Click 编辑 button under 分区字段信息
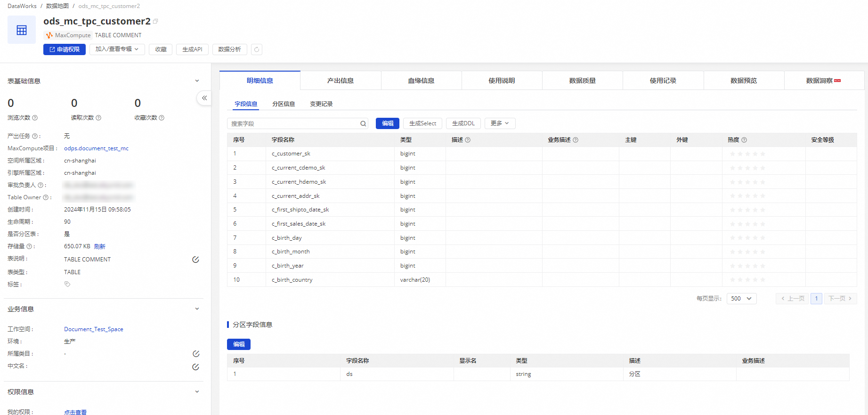This screenshot has width=868, height=415. pos(239,344)
